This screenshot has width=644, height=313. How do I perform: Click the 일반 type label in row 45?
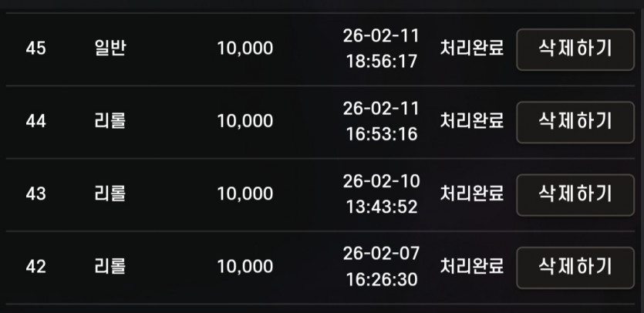click(110, 49)
